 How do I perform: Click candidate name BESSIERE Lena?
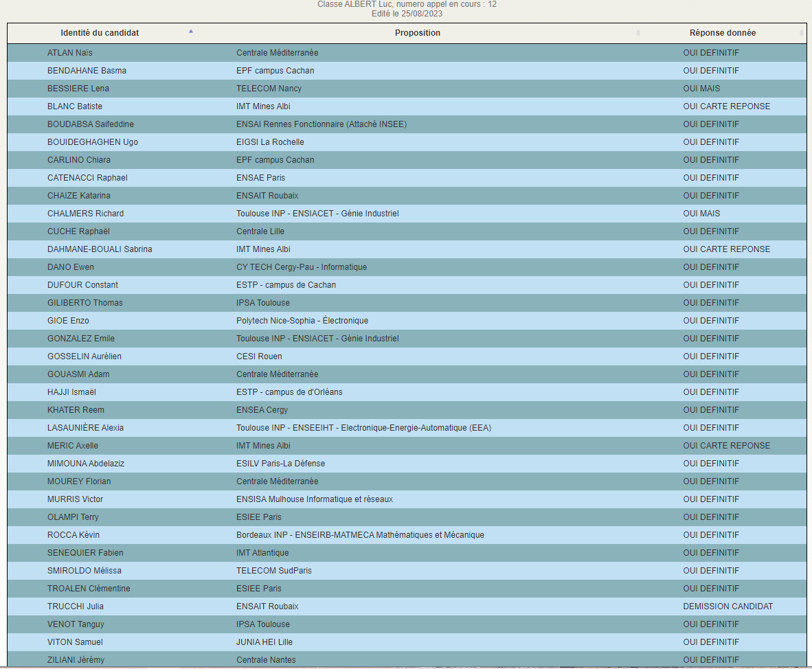[78, 89]
